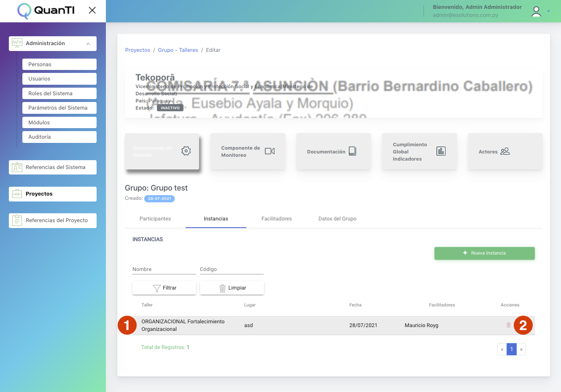
Task: Click the INACTIVO status badge
Action: [x=170, y=108]
